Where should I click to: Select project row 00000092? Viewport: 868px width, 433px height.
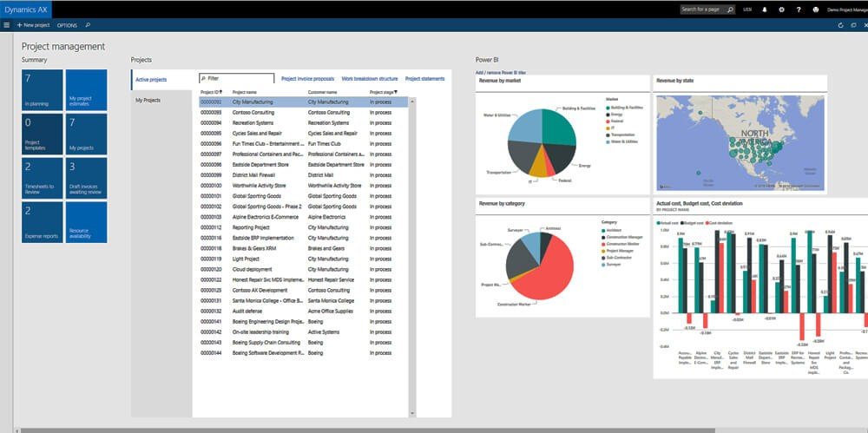point(303,102)
